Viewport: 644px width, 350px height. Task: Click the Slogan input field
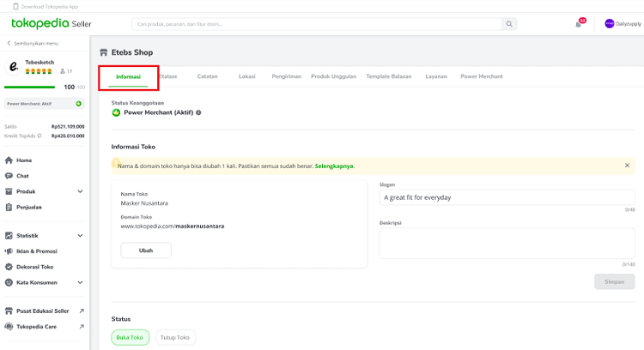coord(507,197)
